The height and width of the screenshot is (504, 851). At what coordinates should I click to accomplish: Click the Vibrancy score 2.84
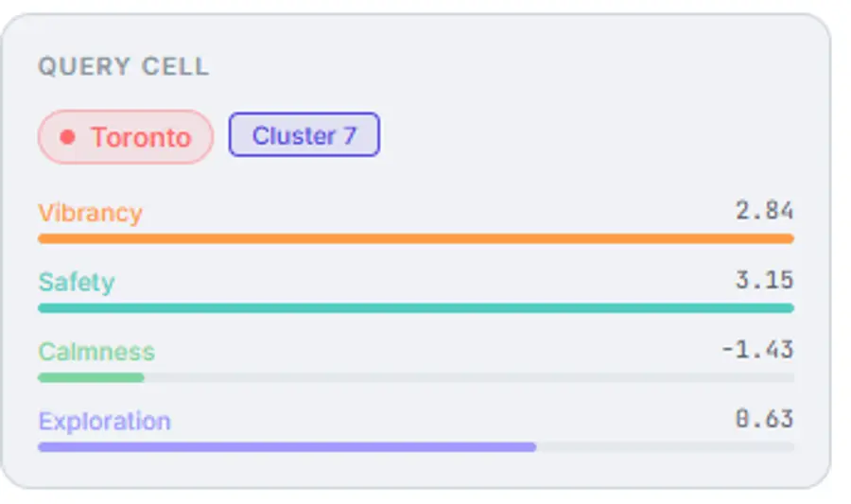pos(764,211)
